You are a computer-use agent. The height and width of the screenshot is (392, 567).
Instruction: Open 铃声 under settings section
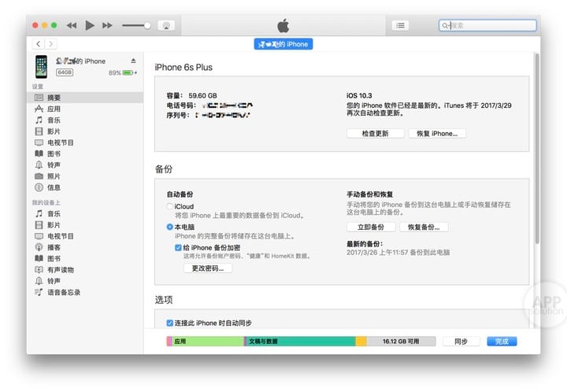coord(85,165)
